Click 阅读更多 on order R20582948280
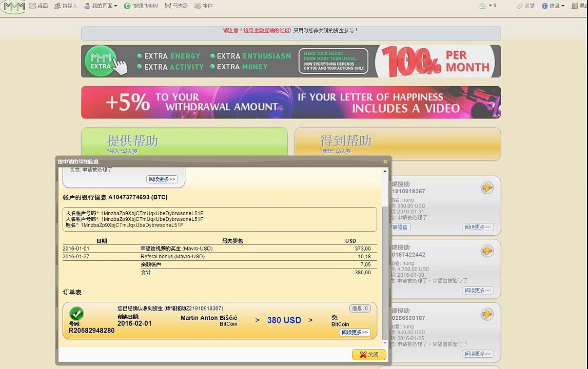 point(355,332)
